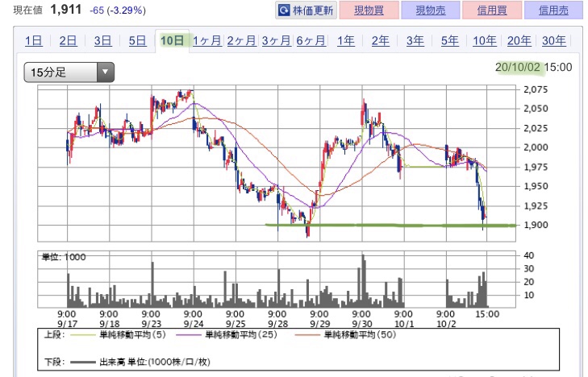Screen dimensions: 588x377
Task: Switch to the 2ヶ月 chart tab
Action: (241, 40)
